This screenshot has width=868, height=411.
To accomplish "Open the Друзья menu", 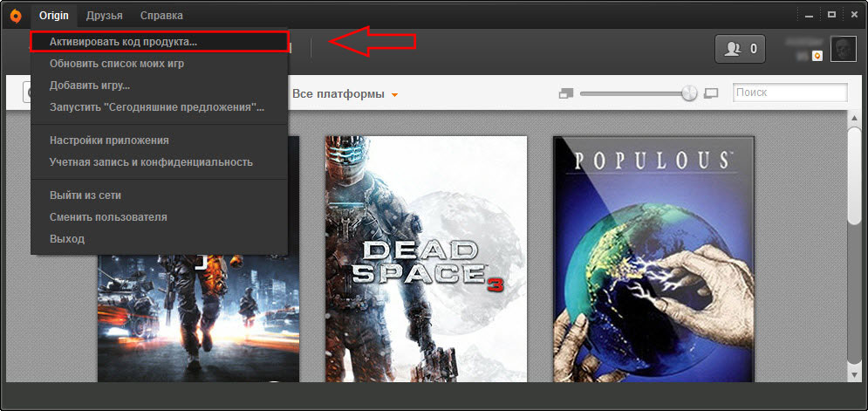I will 104,16.
